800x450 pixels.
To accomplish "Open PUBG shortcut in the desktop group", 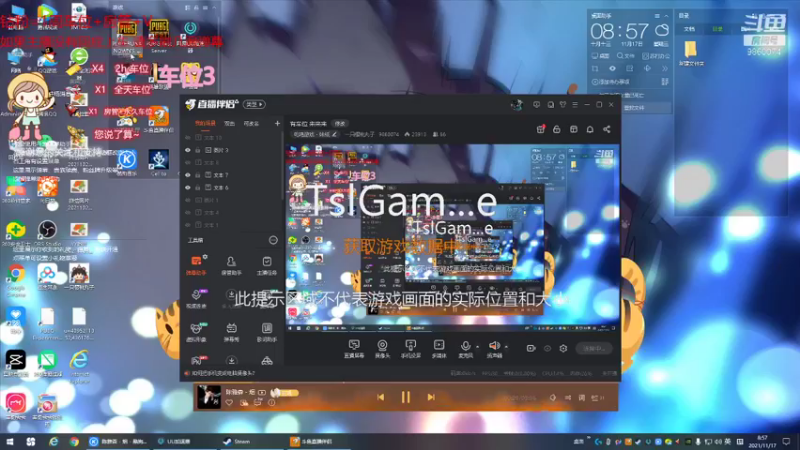I will (127, 37).
